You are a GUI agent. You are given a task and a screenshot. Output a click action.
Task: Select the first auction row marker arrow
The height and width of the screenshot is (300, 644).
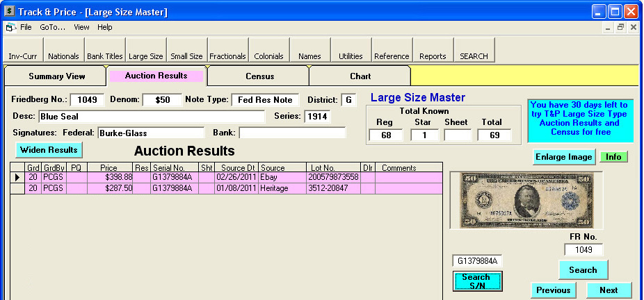(x=17, y=178)
